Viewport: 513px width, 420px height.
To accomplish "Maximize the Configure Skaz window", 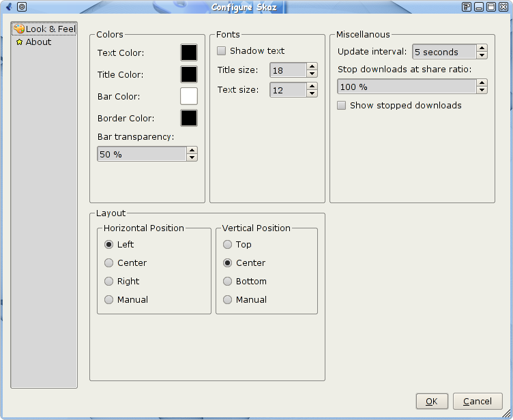I will click(491, 7).
